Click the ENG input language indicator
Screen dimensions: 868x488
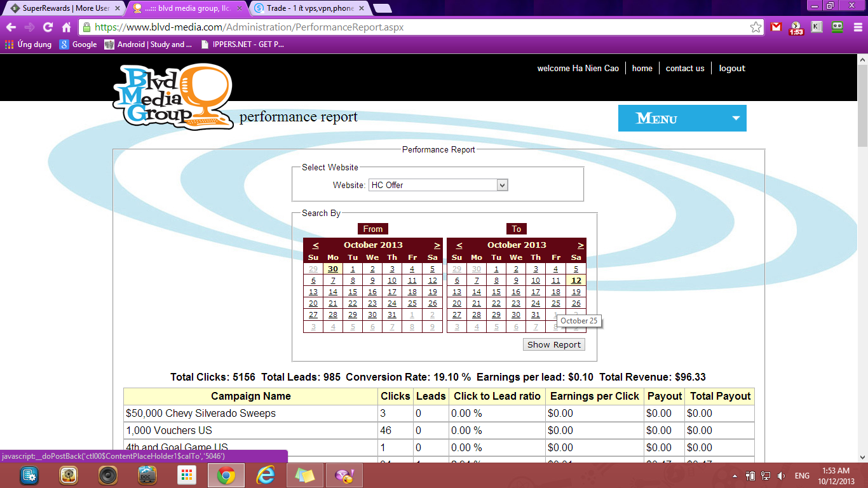pyautogui.click(x=802, y=476)
